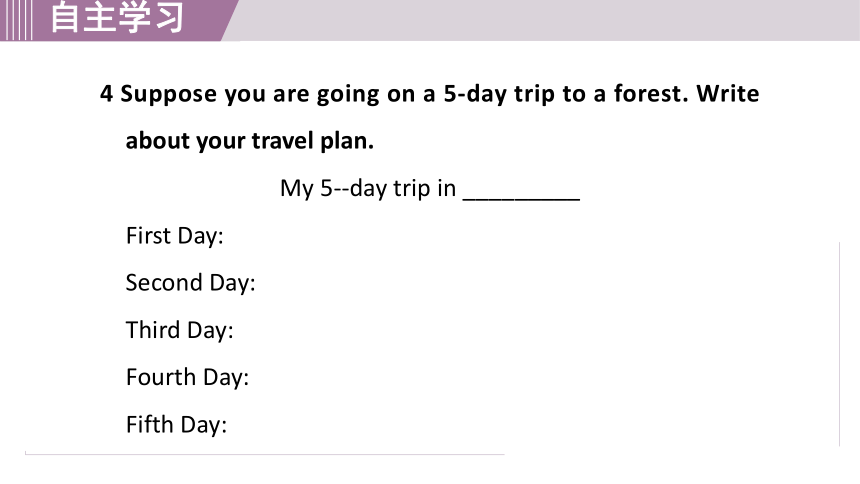This screenshot has height=484, width=860.
Task: Click the word 'forest.' in the instruction
Action: pyautogui.click(x=651, y=94)
